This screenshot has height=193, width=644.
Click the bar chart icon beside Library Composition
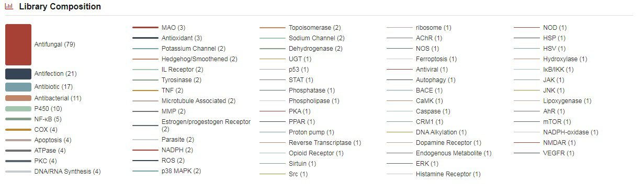click(x=9, y=7)
